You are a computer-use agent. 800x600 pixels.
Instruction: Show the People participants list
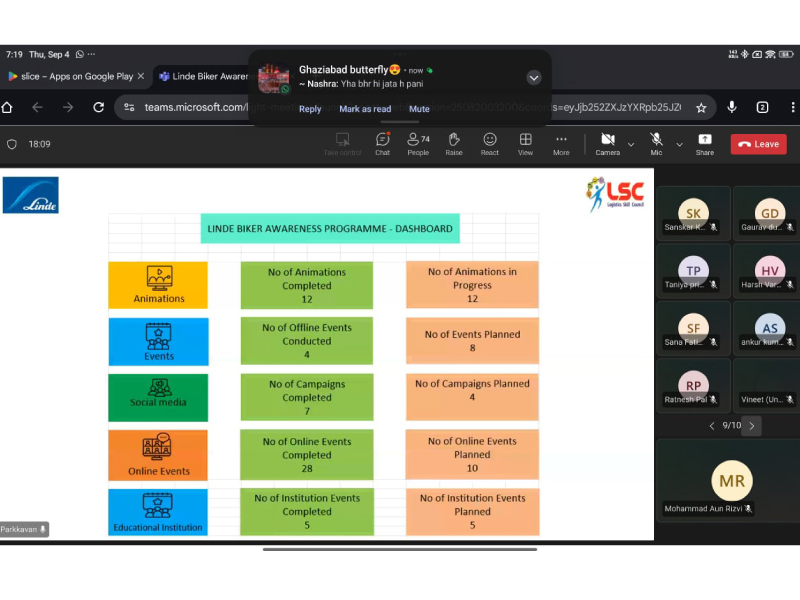[418, 143]
